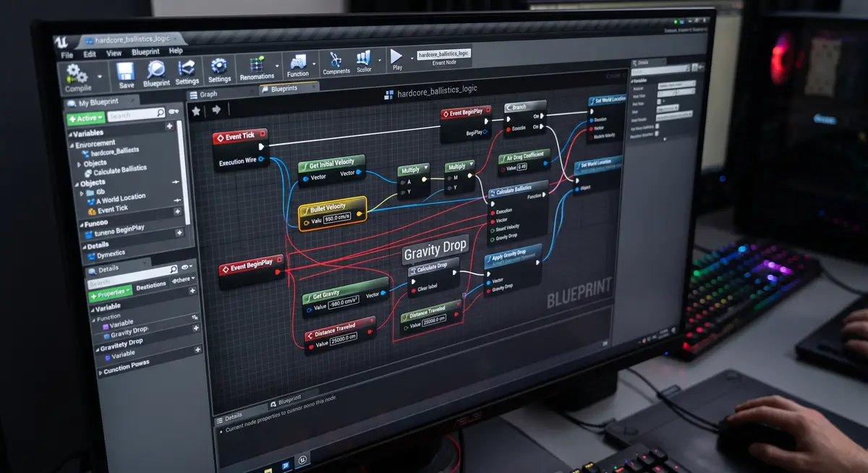Click the plus icon beside Event Tick row
The image size is (868, 473).
177,211
